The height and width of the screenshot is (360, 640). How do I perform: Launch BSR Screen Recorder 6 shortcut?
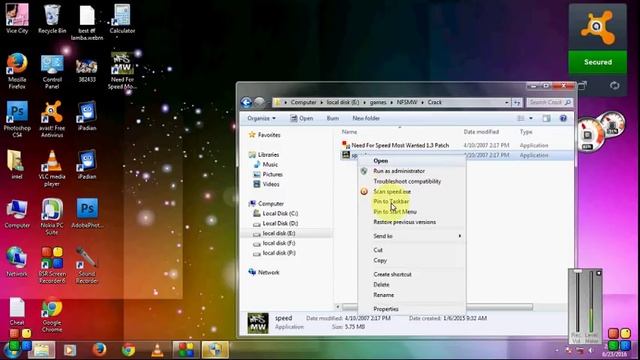coord(52,265)
